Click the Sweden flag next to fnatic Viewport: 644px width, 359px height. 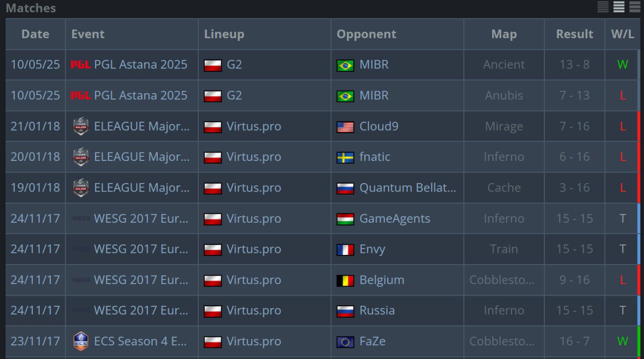point(345,157)
